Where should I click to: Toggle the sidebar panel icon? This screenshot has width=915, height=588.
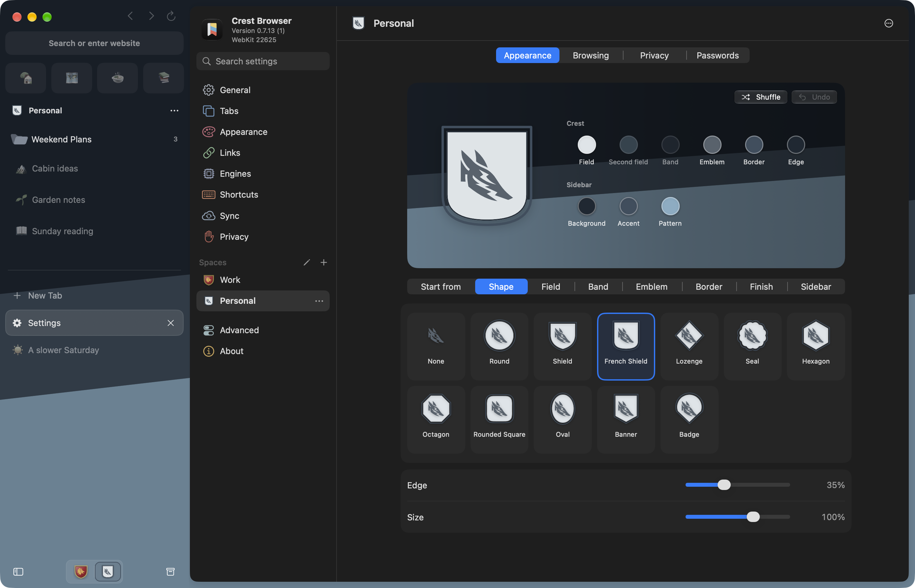click(18, 572)
